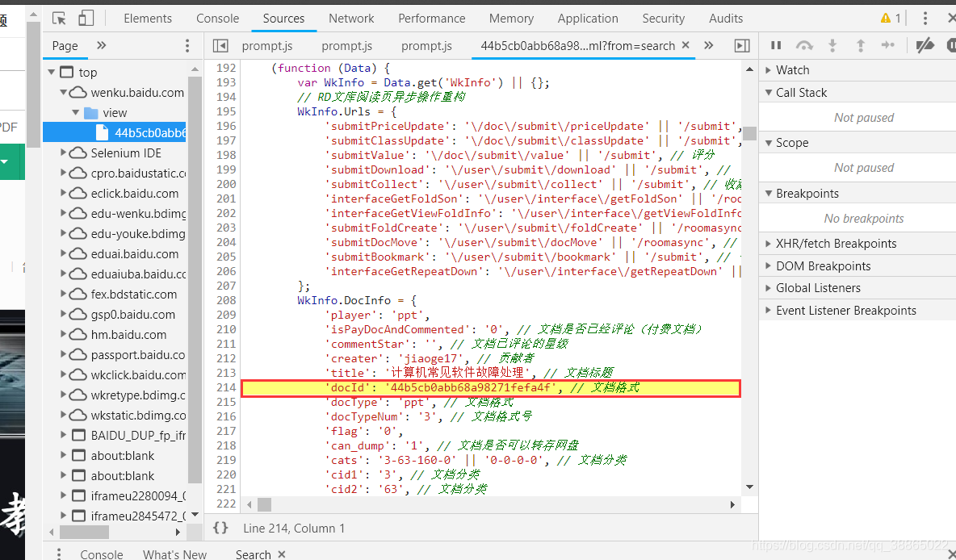Viewport: 956px width, 560px height.
Task: Pretty print with the curly braces icon
Action: coord(220,528)
